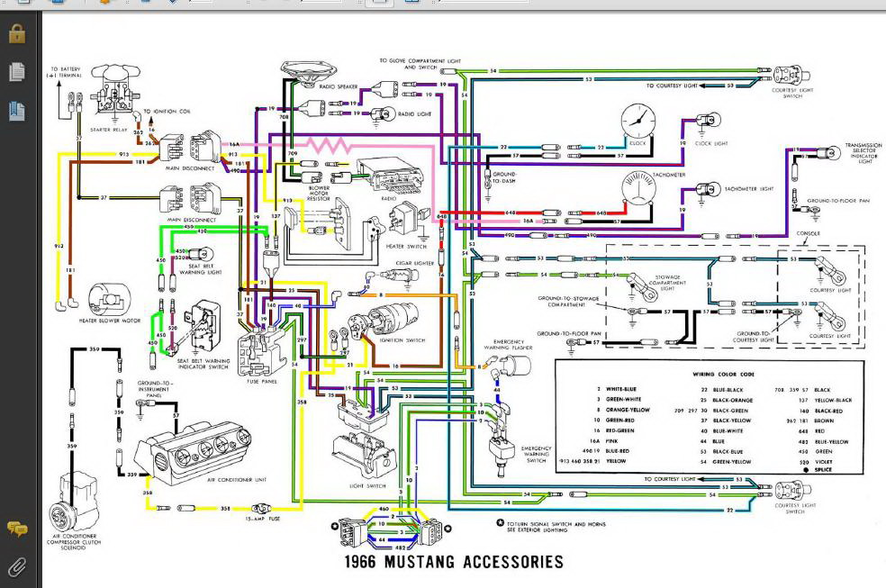
Task: Click 'PINK' in the color code table
Action: point(612,441)
